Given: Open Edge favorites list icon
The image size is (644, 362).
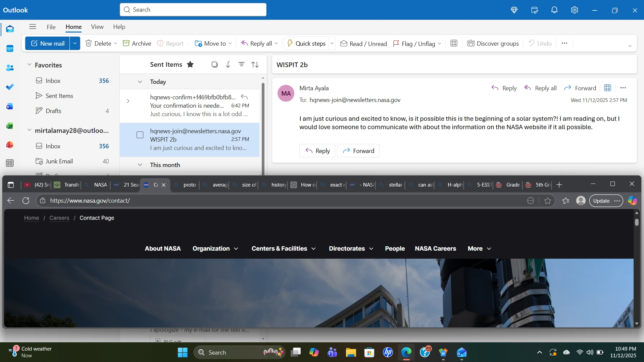Looking at the screenshot, I should point(566,201).
